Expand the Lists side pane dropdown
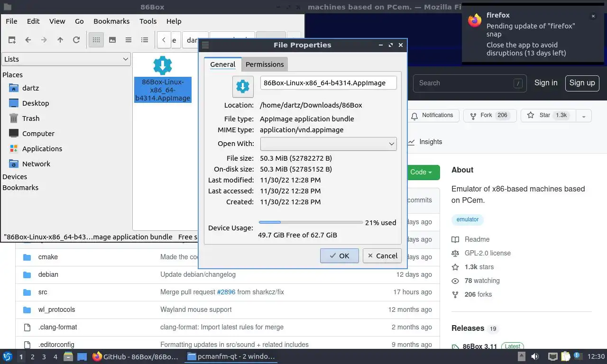607x364 pixels. (x=66, y=59)
